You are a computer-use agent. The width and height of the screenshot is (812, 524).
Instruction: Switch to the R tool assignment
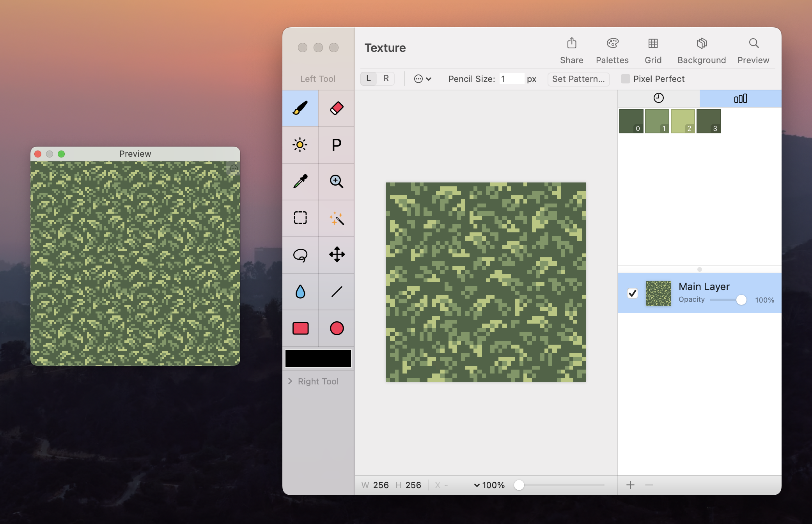pos(386,78)
